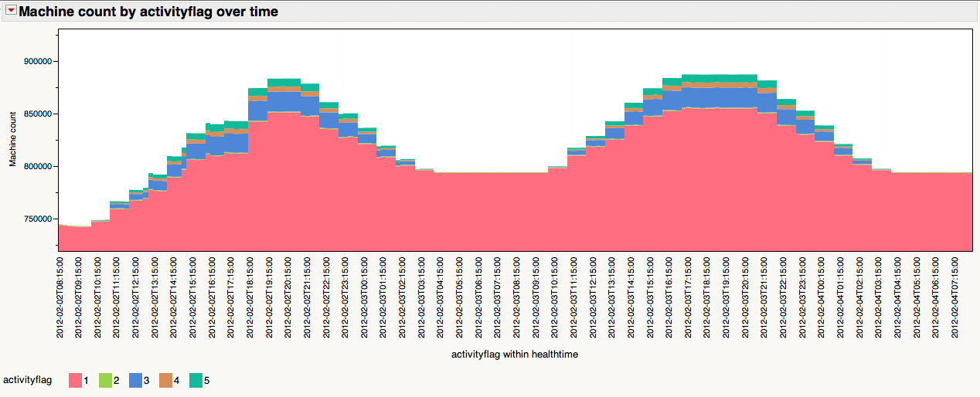980x397 pixels.
Task: Click the 'activityflag' legend title
Action: point(28,380)
